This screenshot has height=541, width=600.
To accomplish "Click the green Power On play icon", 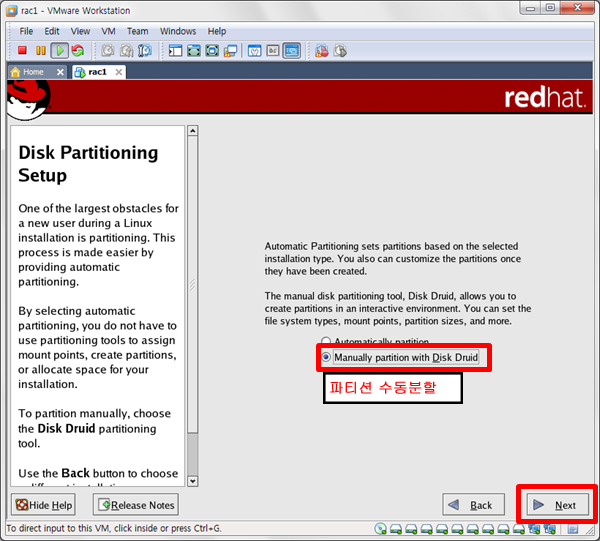I will click(60, 51).
